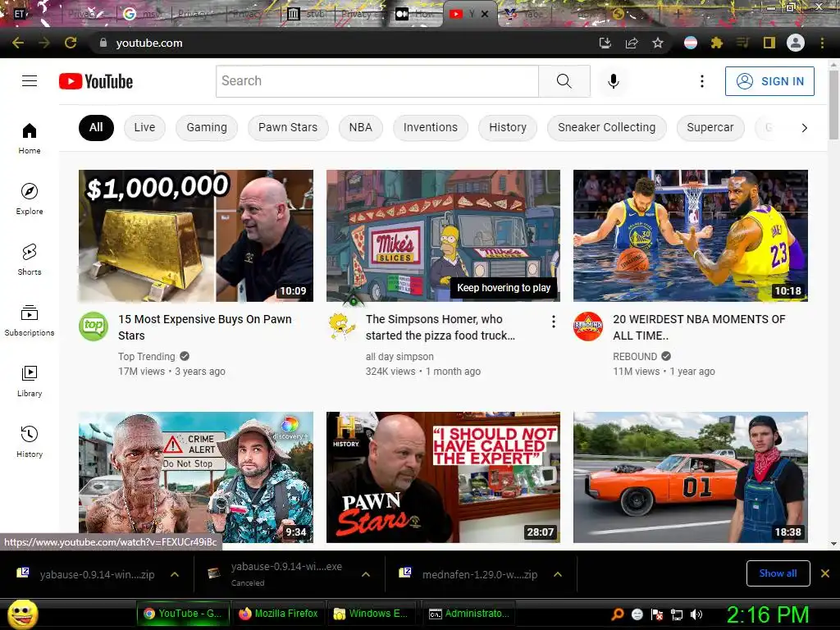Open the YouTube hamburger guide menu

[x=30, y=81]
